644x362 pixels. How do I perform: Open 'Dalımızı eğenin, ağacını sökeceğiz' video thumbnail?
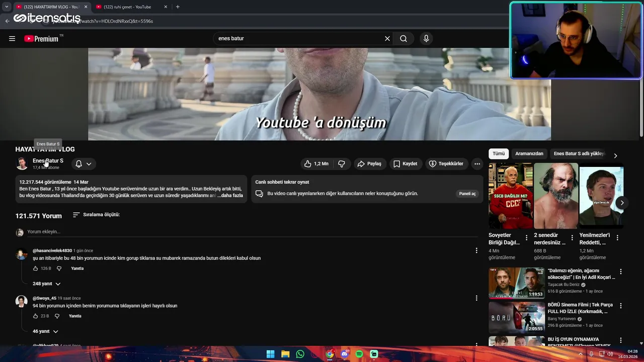(517, 283)
